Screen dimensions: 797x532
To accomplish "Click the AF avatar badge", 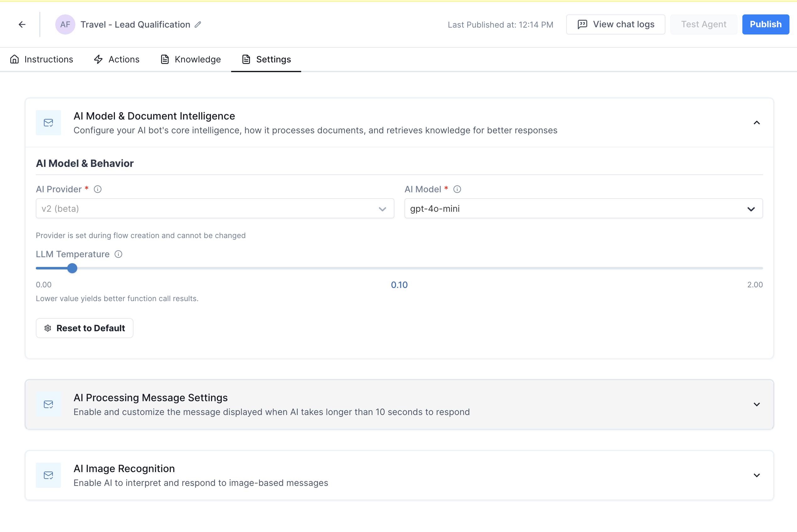I will 65,24.
